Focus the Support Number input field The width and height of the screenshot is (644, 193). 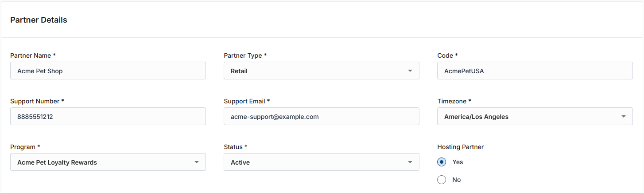(108, 117)
